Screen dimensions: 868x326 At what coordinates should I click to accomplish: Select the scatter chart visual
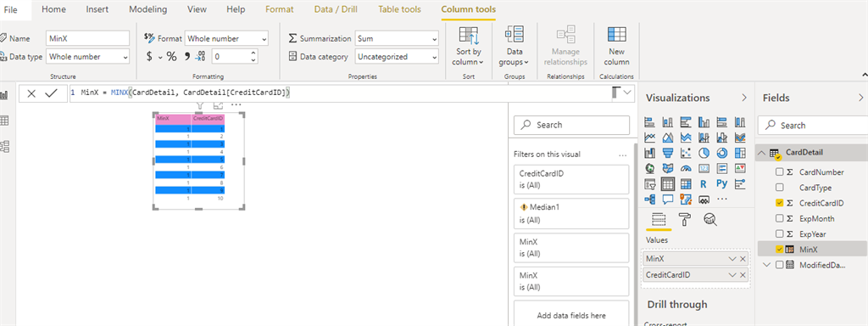(686, 153)
